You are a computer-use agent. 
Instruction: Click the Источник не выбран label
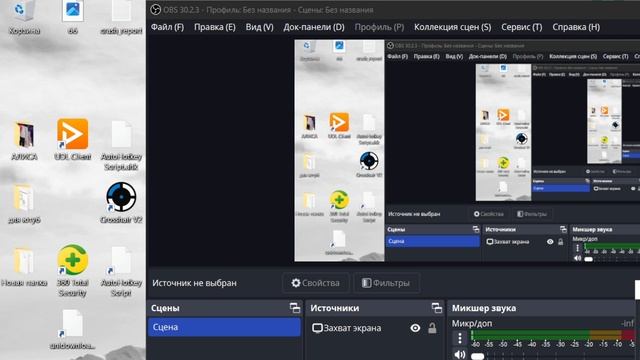pos(194,283)
